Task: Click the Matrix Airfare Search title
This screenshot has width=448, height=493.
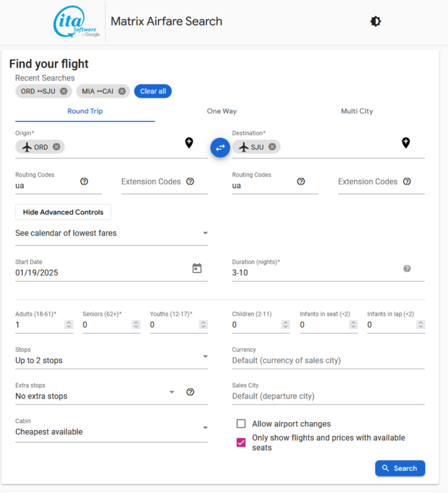Action: click(x=166, y=21)
